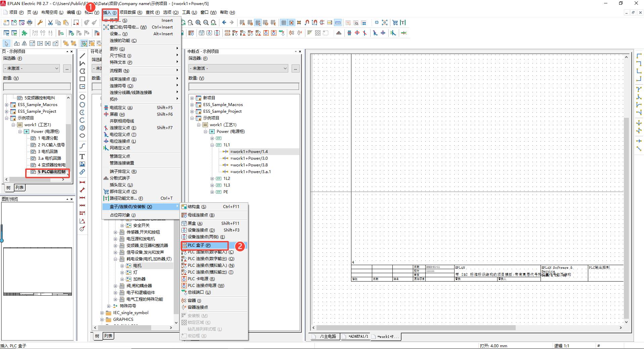Choose 设备连接点 from submenu
The width and height of the screenshot is (644, 349).
214,230
